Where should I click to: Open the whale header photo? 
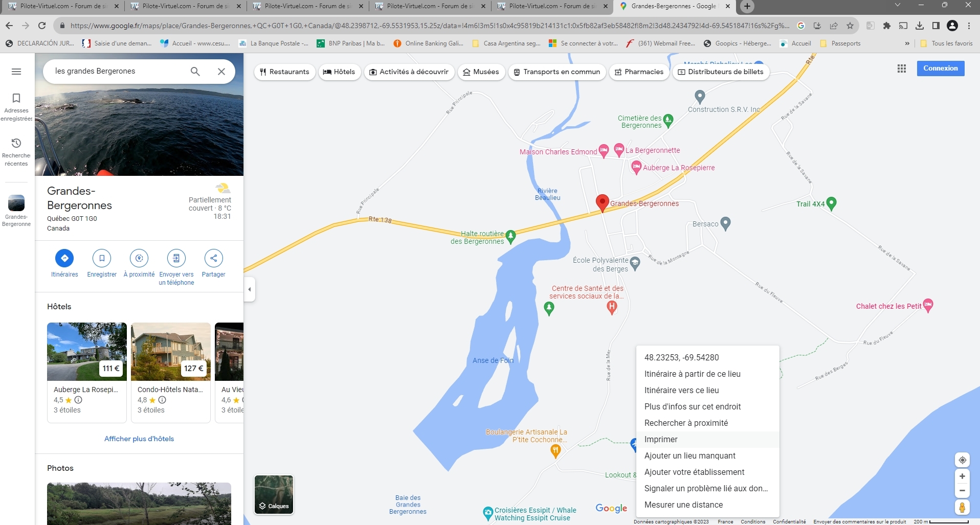139,115
